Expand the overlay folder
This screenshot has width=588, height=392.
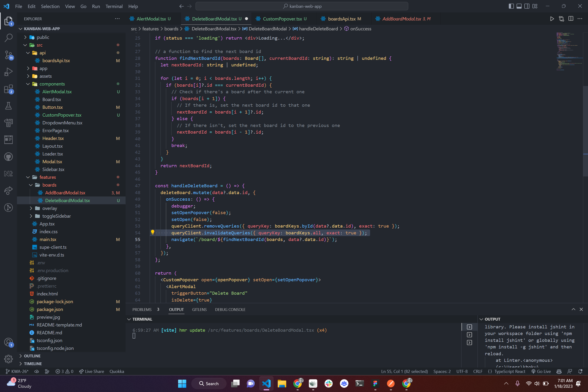[x=49, y=208]
